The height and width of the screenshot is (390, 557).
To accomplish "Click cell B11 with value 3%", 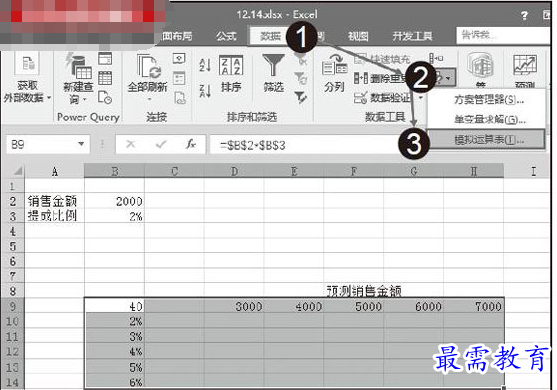I will tap(114, 336).
